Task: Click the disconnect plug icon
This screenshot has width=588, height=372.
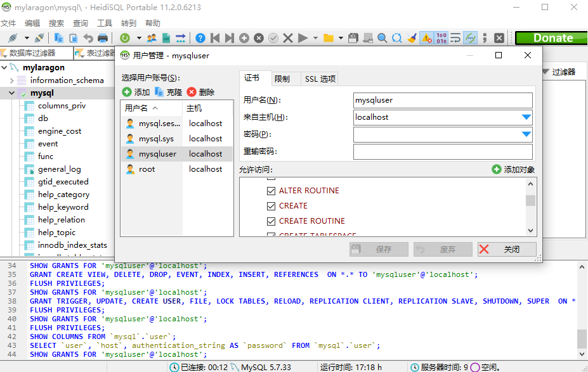Action: (39, 38)
